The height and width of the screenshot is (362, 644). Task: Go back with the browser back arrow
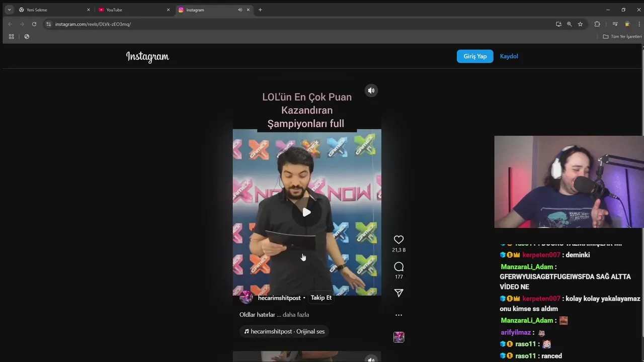point(10,24)
